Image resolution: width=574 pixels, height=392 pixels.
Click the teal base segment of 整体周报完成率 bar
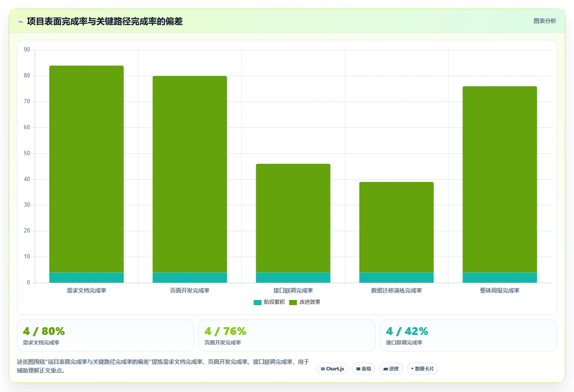[x=500, y=277]
